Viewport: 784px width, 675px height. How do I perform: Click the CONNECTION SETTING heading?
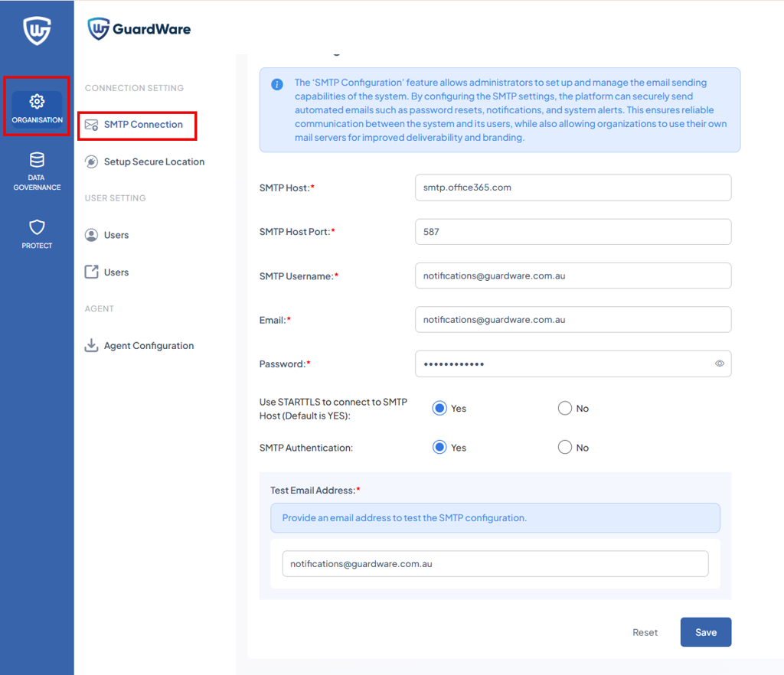point(134,88)
